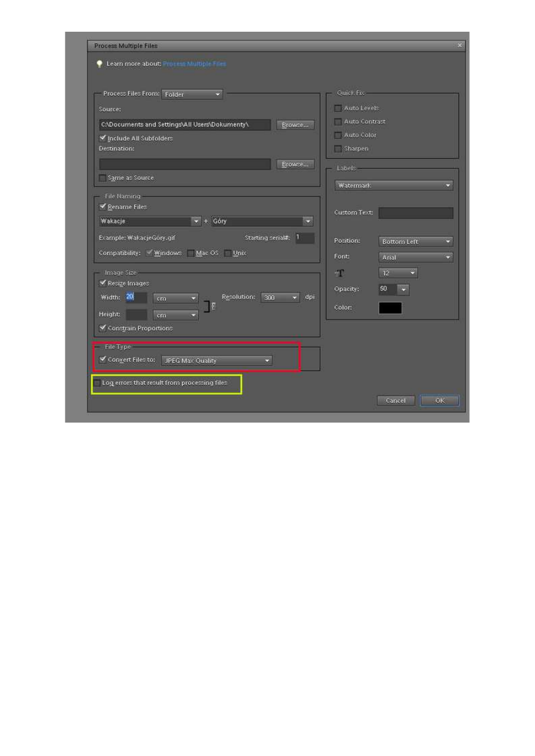This screenshot has width=535, height=756.
Task: Expand the Position Bottom Left dropdown
Action: coord(416,242)
